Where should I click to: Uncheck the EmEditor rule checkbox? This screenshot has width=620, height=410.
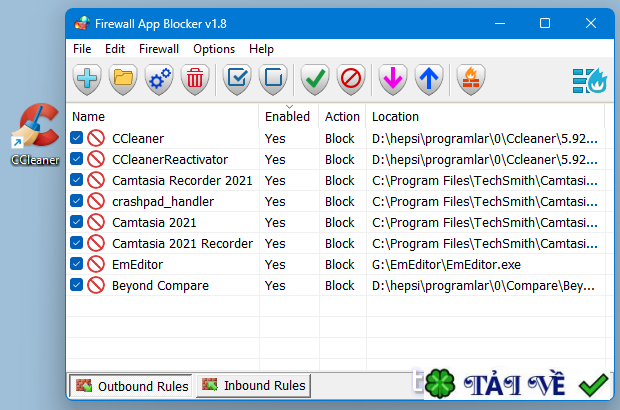[x=76, y=264]
